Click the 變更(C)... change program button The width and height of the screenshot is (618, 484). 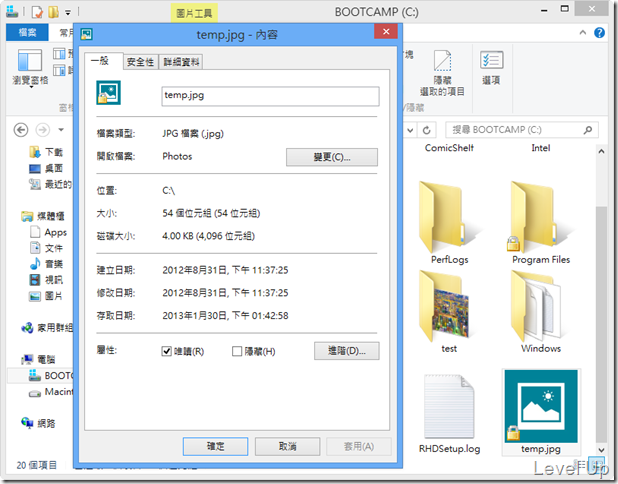pyautogui.click(x=332, y=157)
